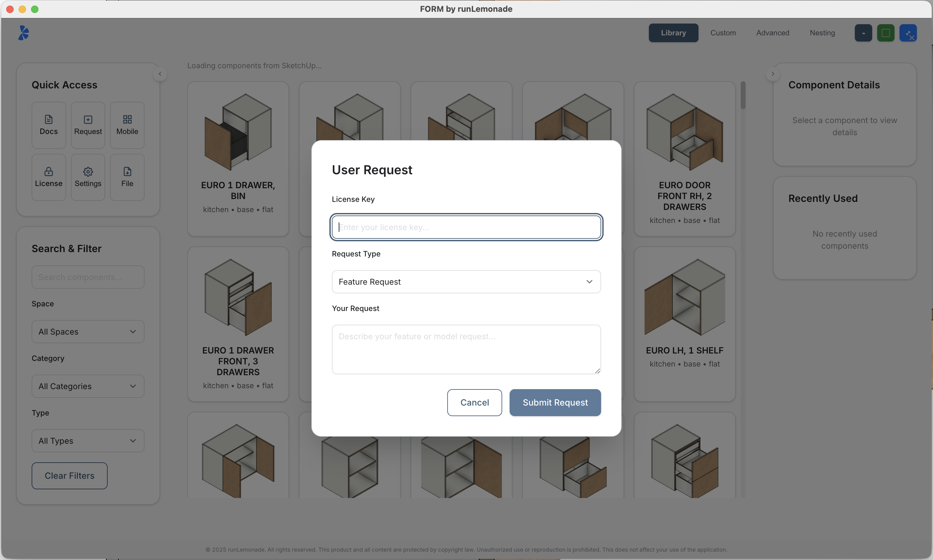The height and width of the screenshot is (560, 933).
Task: Open the Docs quick access icon
Action: [x=48, y=125]
